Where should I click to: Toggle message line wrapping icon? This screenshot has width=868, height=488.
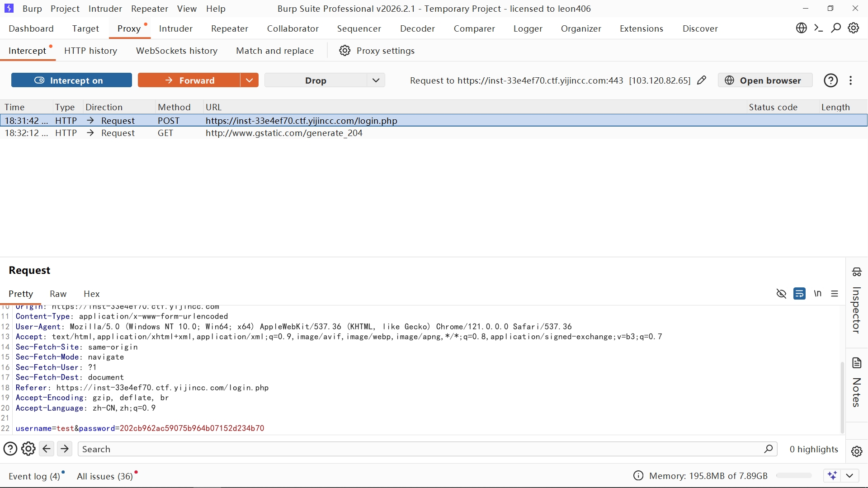coord(799,294)
